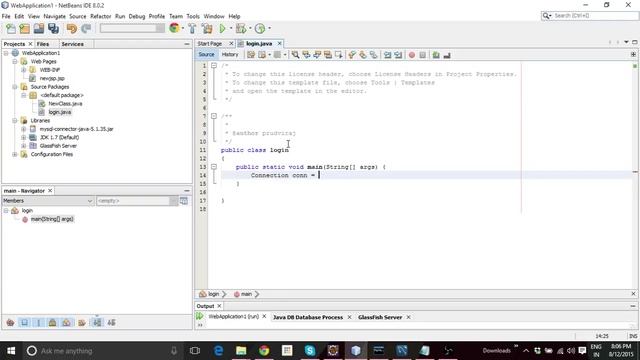
Task: Toggle Show Static Members filter in Navigator
Action: [x=39, y=322]
